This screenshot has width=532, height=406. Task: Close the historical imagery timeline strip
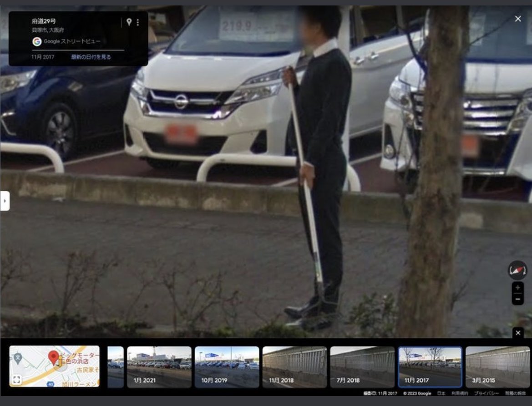pos(518,333)
